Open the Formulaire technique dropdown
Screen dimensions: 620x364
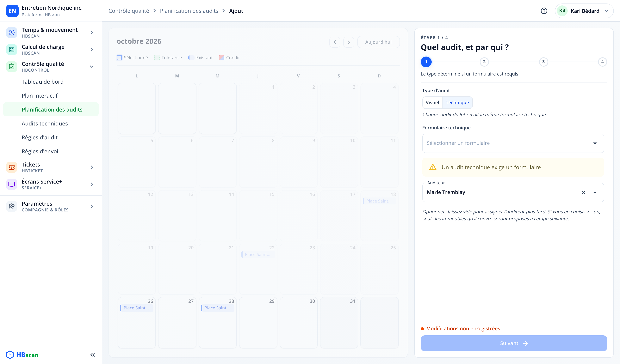[x=513, y=143]
